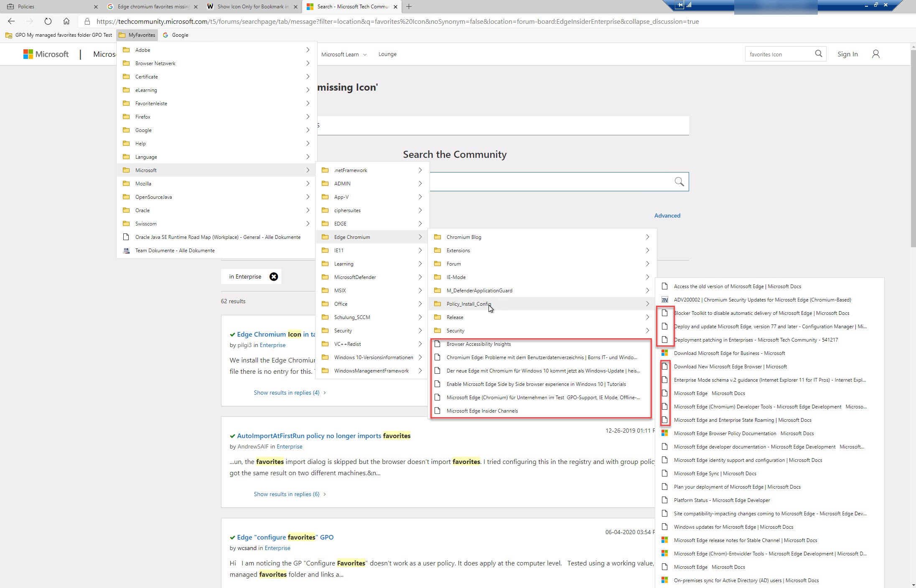This screenshot has width=916, height=588.
Task: Expand the Chromium Blog folder chevron
Action: click(647, 237)
